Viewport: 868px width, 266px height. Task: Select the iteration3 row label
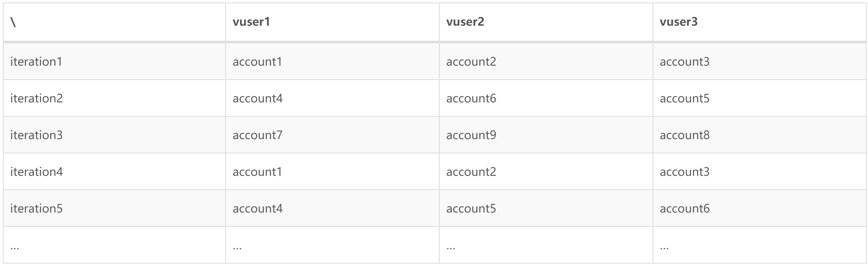pos(36,135)
